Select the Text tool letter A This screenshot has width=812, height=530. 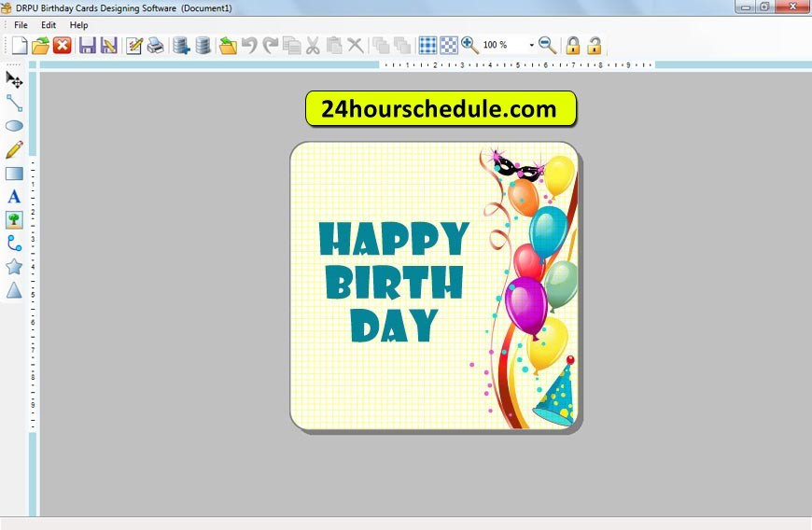tap(14, 197)
